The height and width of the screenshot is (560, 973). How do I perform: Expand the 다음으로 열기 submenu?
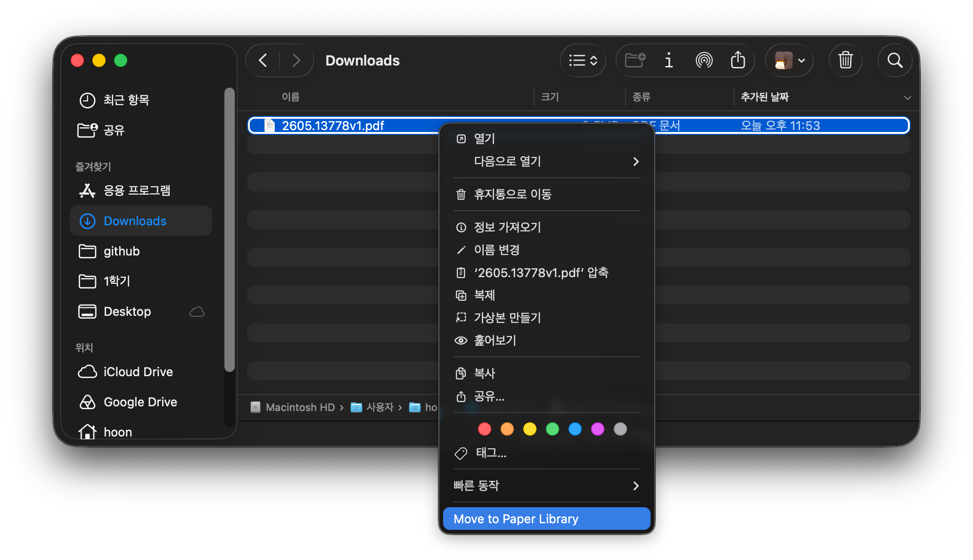[547, 161]
